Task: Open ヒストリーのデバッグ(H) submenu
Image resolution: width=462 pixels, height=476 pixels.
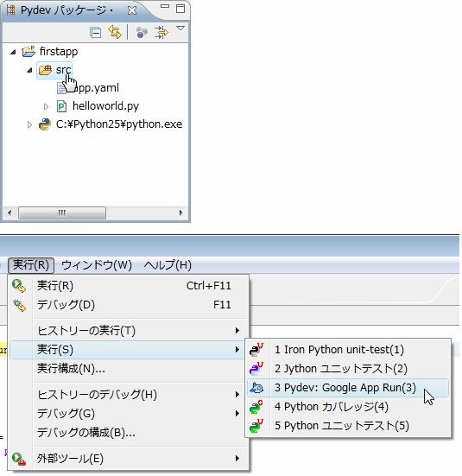Action: click(129, 395)
